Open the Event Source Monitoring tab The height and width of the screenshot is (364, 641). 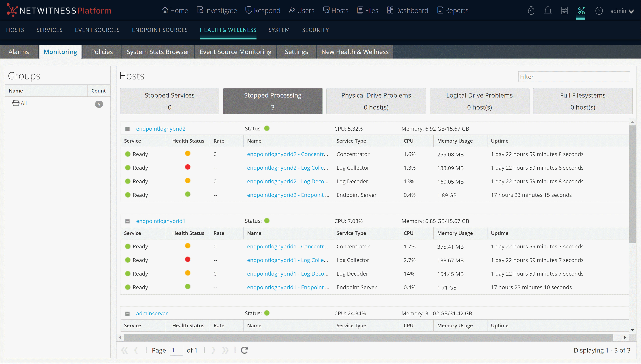[x=235, y=52]
